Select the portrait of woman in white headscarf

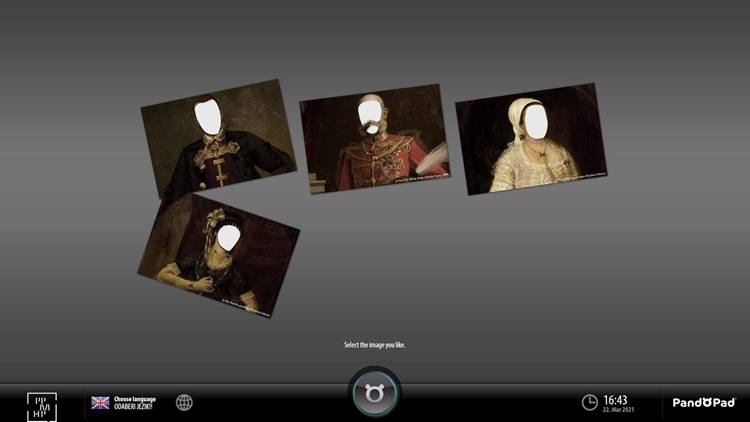pyautogui.click(x=531, y=139)
